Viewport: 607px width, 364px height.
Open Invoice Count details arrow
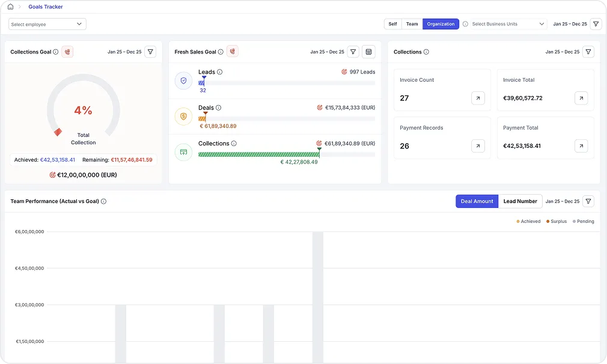[x=478, y=98]
